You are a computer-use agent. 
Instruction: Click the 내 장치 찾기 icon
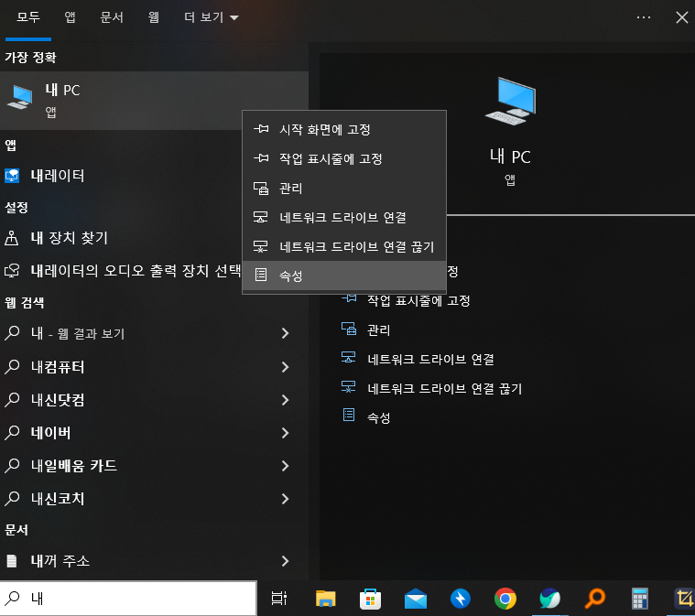(x=12, y=238)
